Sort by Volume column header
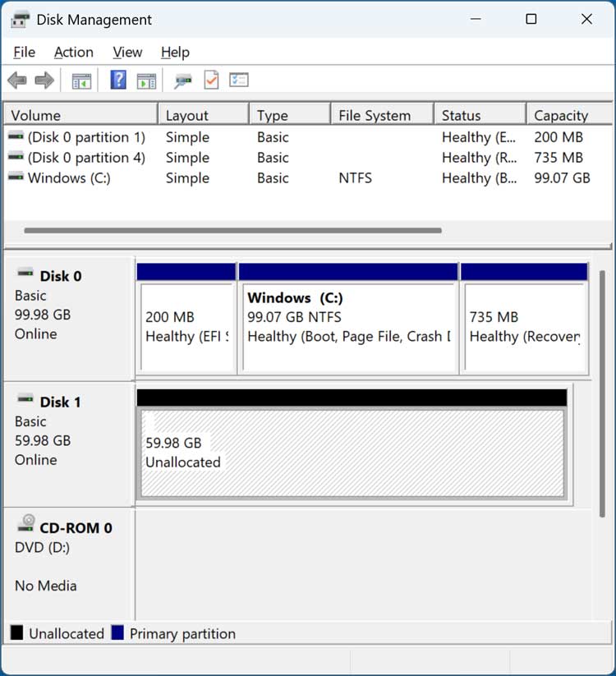616x676 pixels. [x=80, y=115]
